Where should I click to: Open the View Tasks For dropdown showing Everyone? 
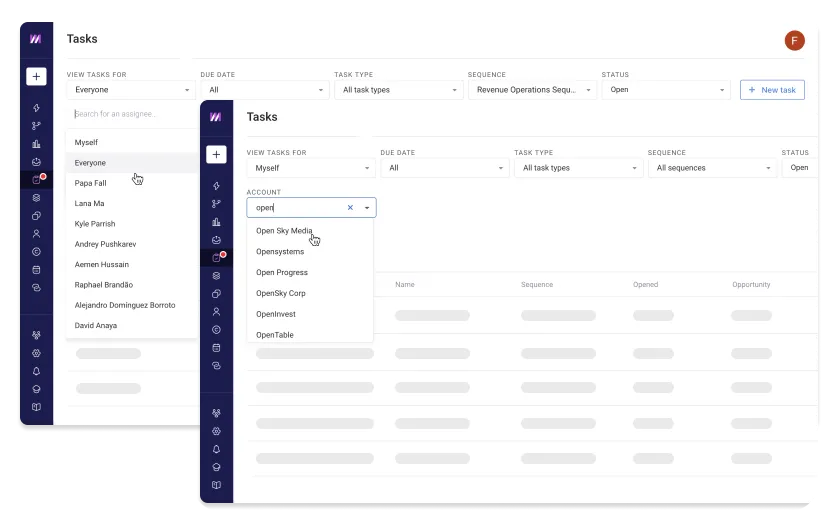coord(131,90)
